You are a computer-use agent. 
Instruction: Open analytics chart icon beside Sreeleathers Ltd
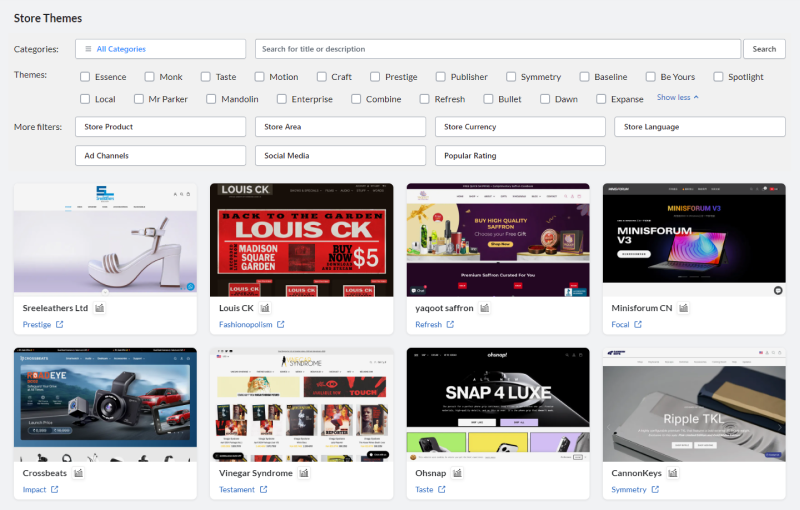coord(99,308)
